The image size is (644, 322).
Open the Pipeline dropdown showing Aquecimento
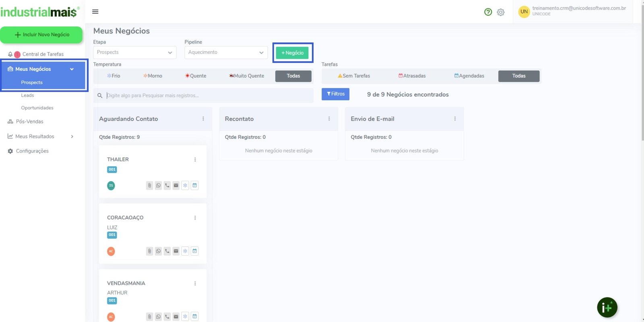[226, 52]
